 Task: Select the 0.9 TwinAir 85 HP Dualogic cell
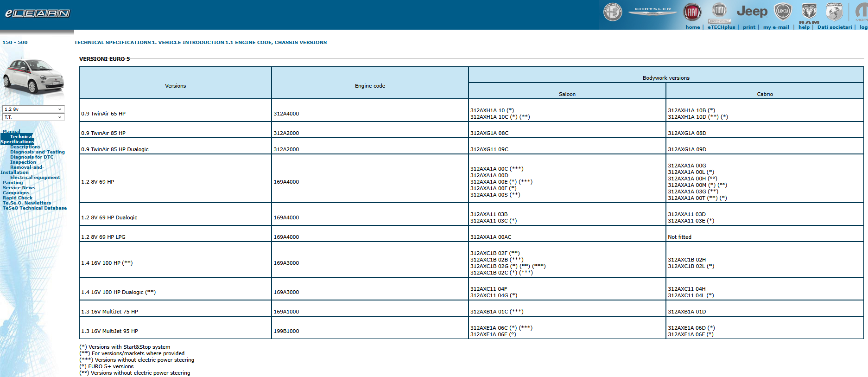(x=176, y=146)
